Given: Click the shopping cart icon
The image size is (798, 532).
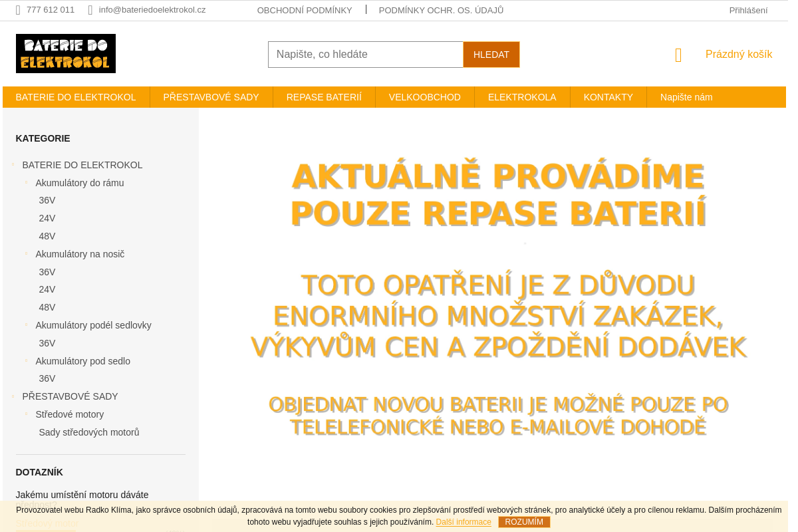Looking at the screenshot, I should click(x=678, y=55).
